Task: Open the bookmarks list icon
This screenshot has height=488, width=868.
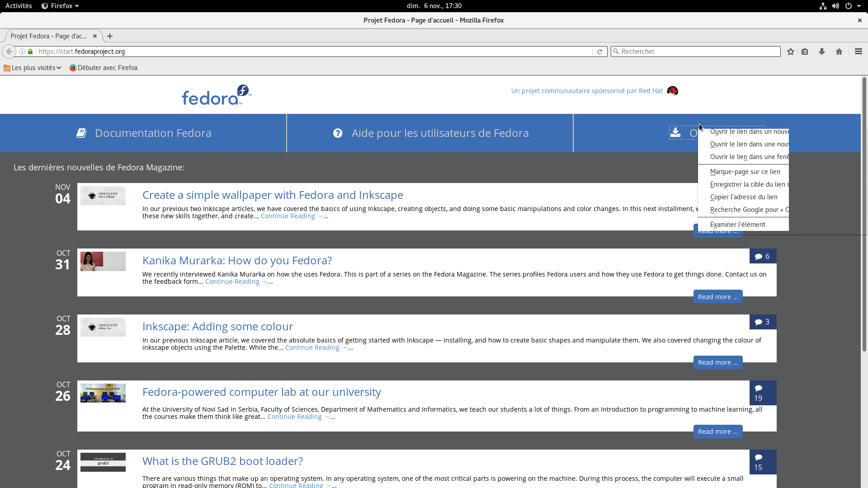Action: point(805,52)
